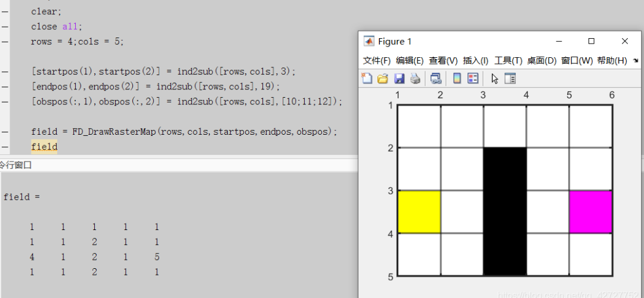This screenshot has height=298, width=644.
Task: Click the 'Figure 1' window title text
Action: click(x=395, y=42)
